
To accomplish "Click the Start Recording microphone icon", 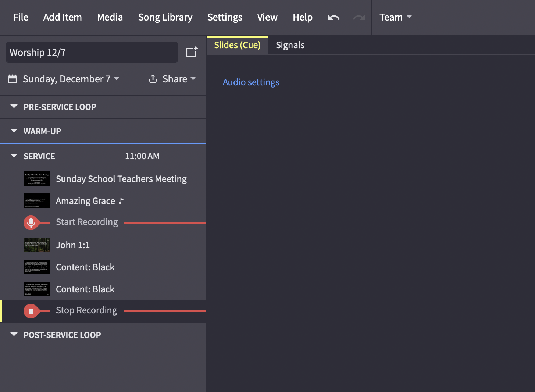I will [x=31, y=222].
